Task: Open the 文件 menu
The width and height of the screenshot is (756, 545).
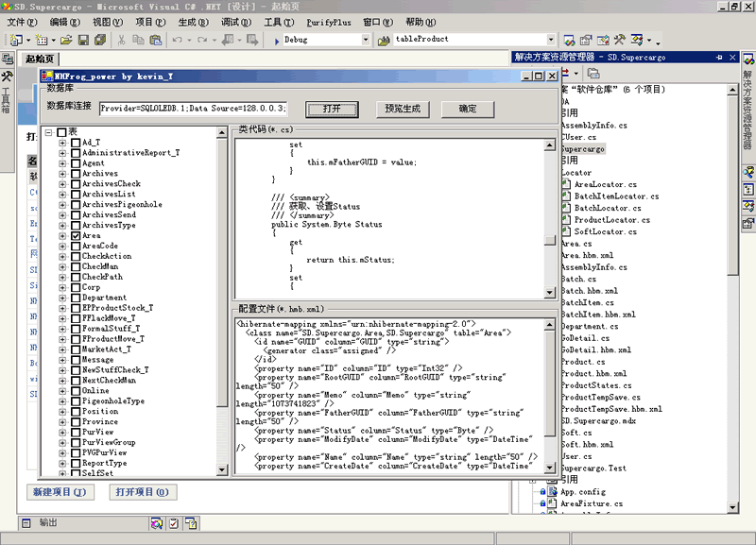Action: [22, 22]
